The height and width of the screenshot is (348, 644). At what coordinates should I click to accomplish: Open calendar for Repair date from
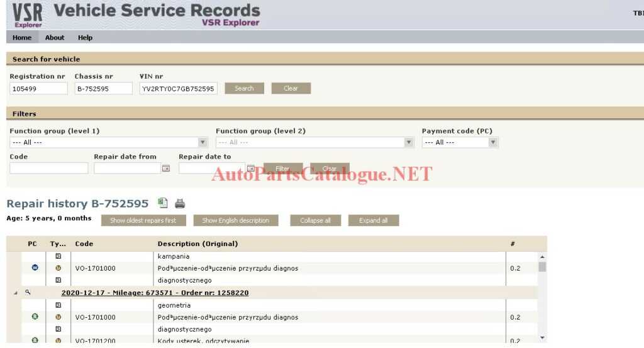(x=166, y=169)
